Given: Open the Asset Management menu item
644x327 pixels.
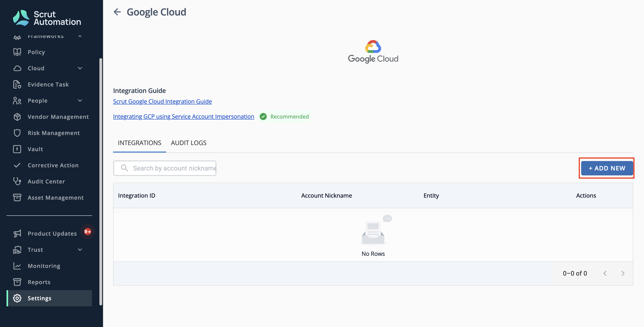Looking at the screenshot, I should point(49,198).
